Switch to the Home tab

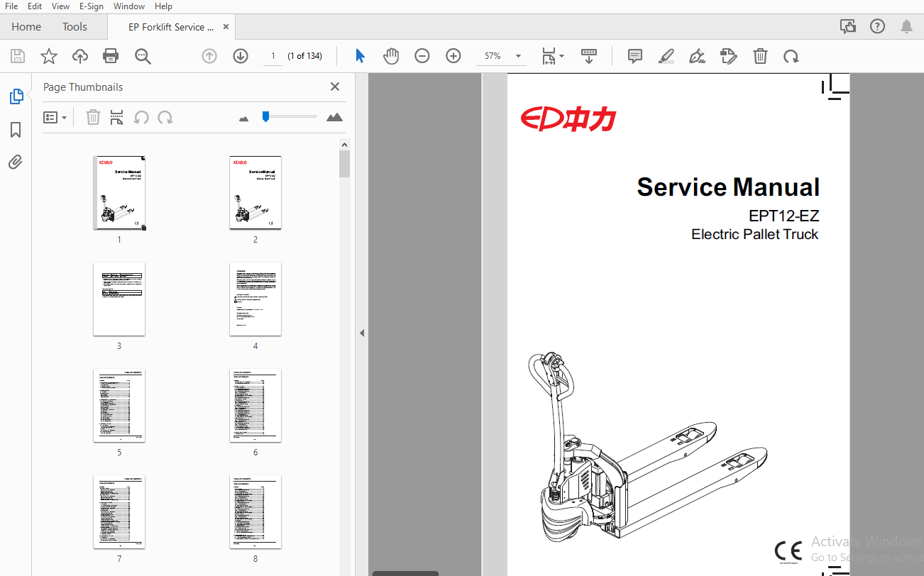pos(26,27)
